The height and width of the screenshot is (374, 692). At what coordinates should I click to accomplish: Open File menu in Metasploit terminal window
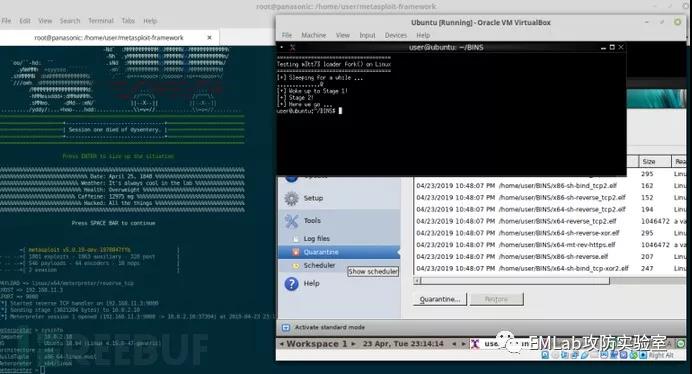(6, 21)
